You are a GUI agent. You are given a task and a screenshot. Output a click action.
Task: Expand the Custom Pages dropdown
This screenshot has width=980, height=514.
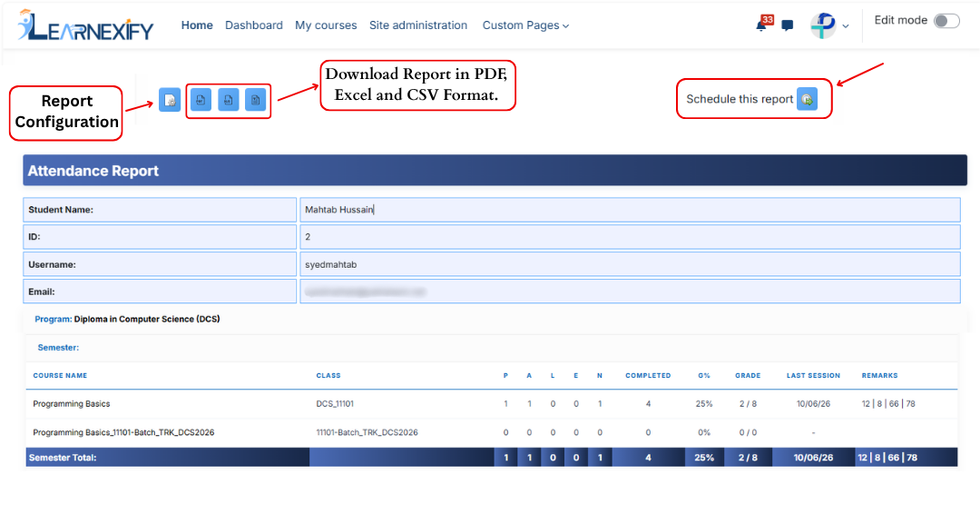tap(525, 25)
